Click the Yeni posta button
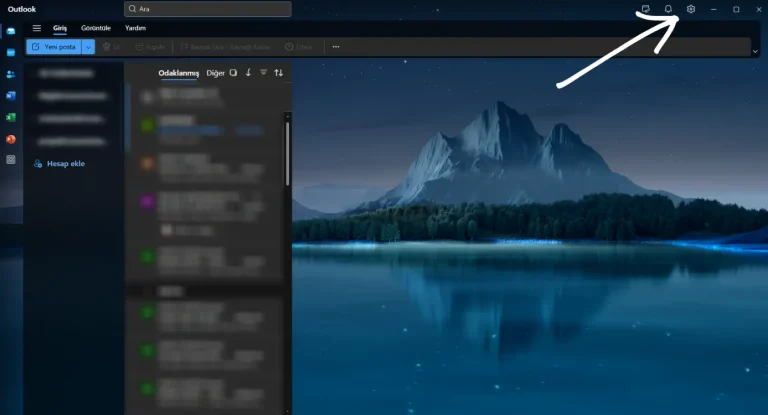The height and width of the screenshot is (415, 768). click(54, 47)
